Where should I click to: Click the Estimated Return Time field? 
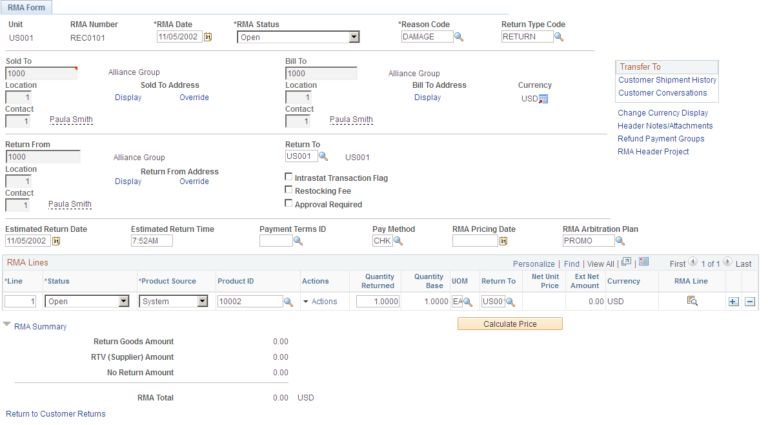point(152,241)
